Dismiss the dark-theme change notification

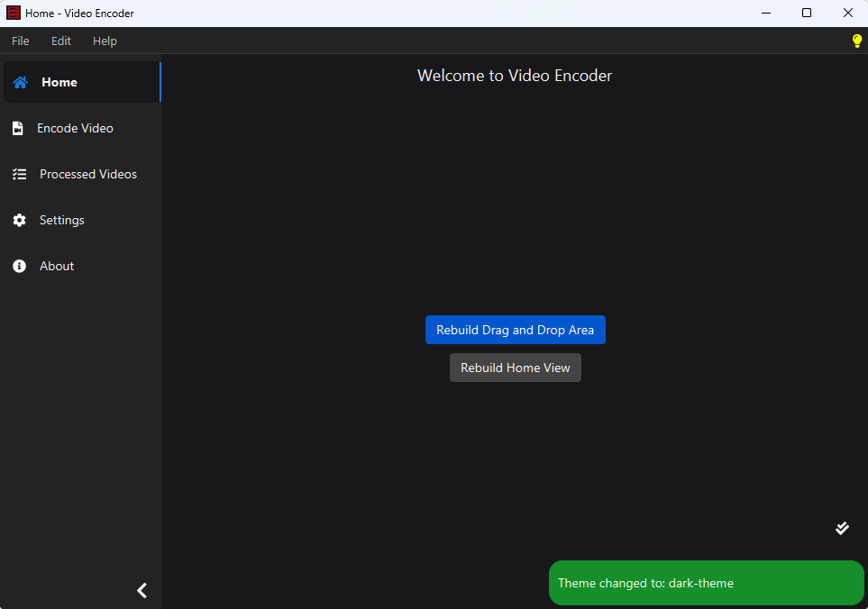click(706, 583)
